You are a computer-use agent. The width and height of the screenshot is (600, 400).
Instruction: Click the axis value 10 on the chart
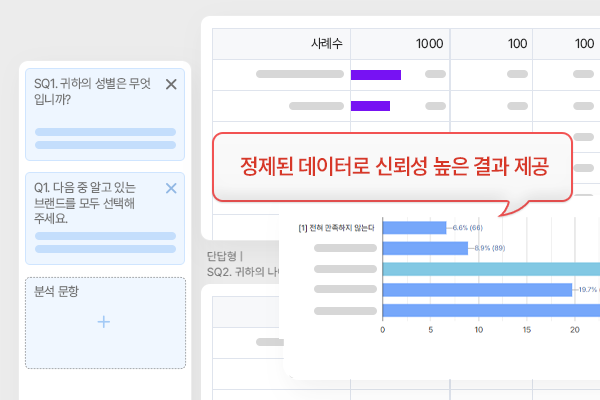click(479, 330)
